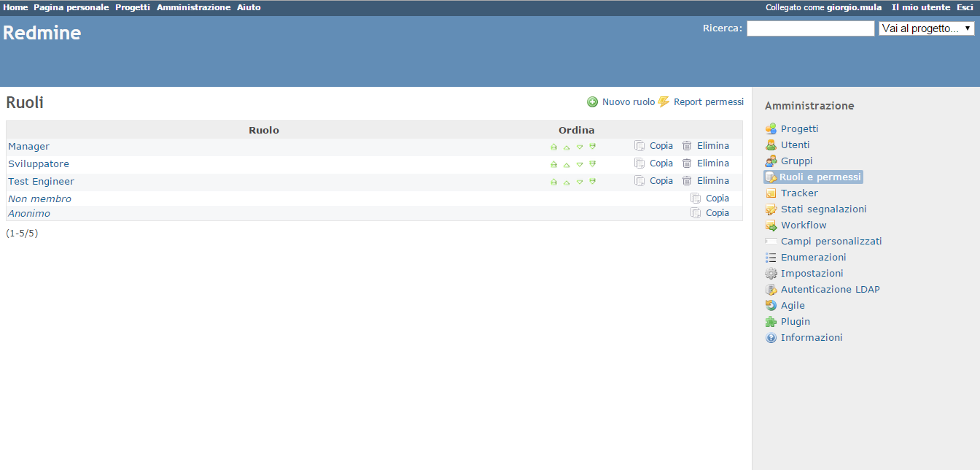980x470 pixels.
Task: Click the copy icon in Manager row
Action: pos(639,146)
